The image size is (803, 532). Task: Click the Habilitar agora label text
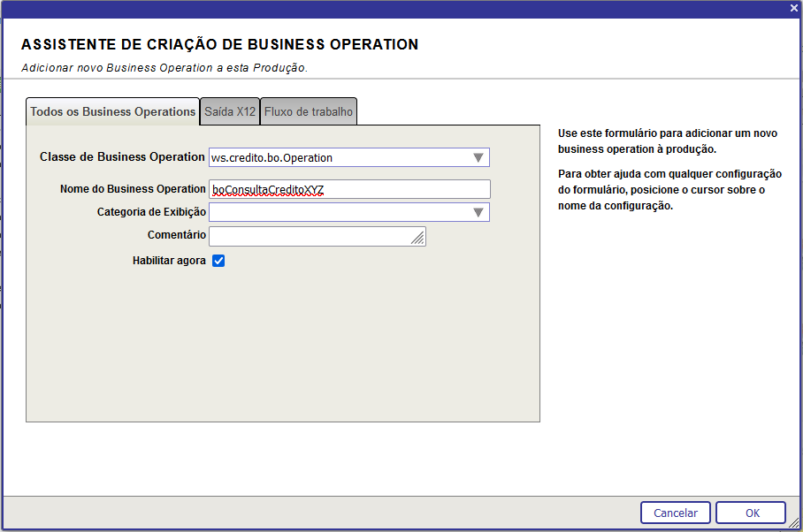(169, 261)
